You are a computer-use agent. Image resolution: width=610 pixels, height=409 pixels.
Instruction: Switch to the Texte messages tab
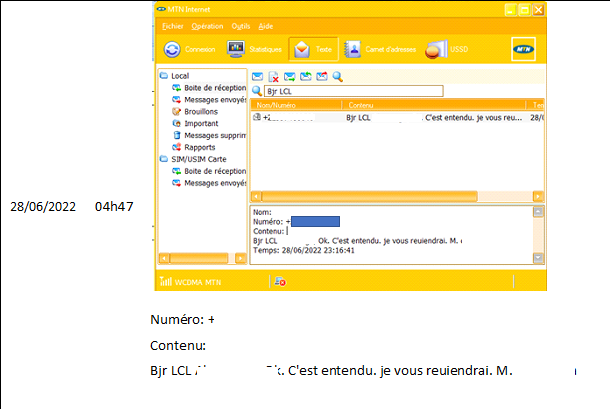pyautogui.click(x=314, y=50)
